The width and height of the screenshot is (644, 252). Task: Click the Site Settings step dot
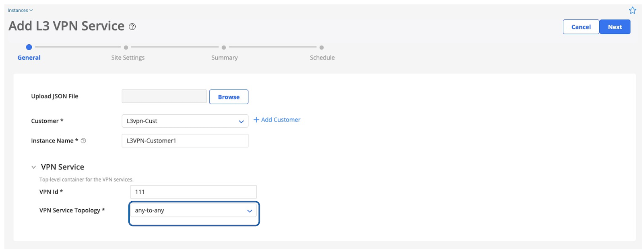pos(126,48)
